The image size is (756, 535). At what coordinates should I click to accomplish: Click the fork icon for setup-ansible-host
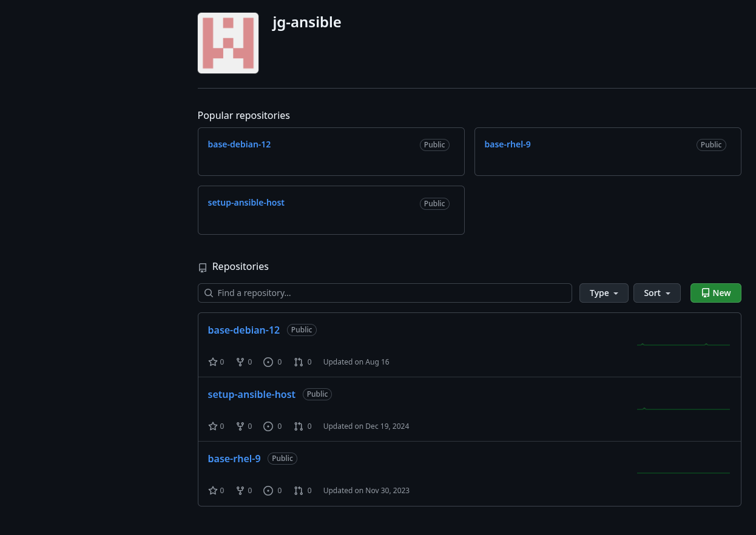[x=240, y=426]
